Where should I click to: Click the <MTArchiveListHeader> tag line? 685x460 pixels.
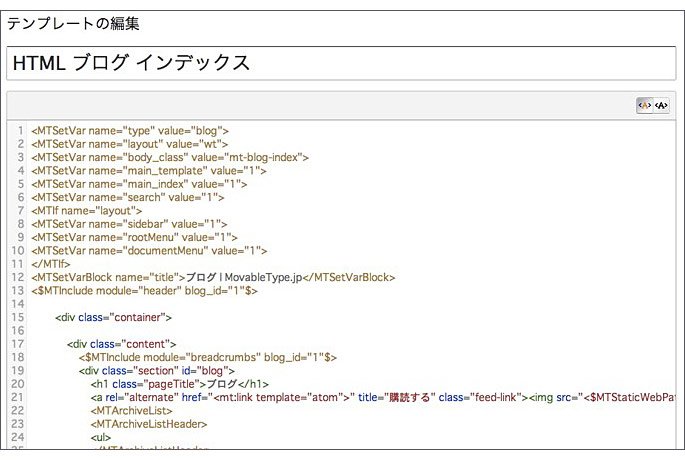tap(149, 424)
